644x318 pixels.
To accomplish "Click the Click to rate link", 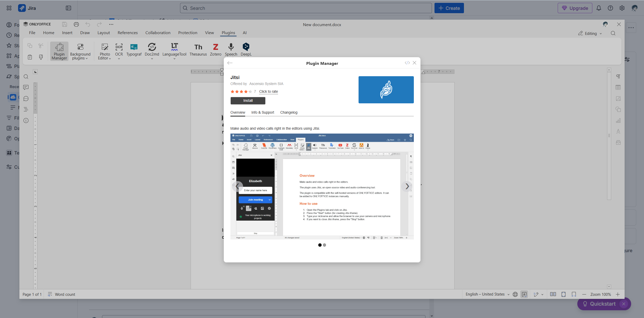I will 268,91.
